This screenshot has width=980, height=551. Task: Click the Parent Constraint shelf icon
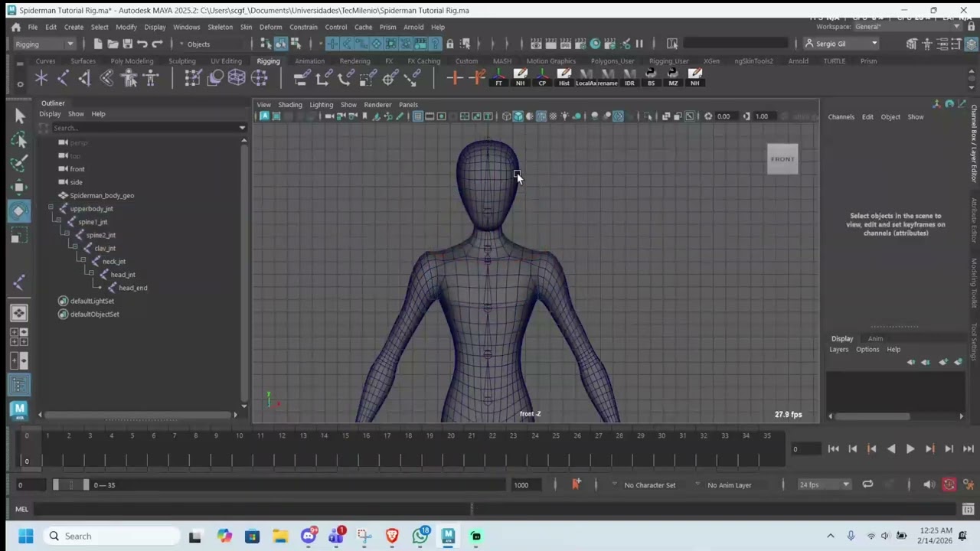302,77
